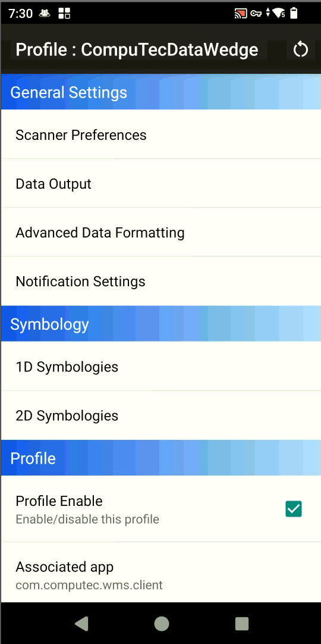Open 2D Symbologies list
The height and width of the screenshot is (644, 321).
point(160,415)
